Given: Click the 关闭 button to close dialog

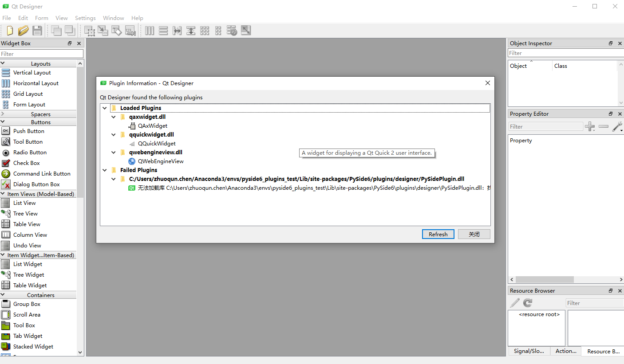Looking at the screenshot, I should [474, 234].
